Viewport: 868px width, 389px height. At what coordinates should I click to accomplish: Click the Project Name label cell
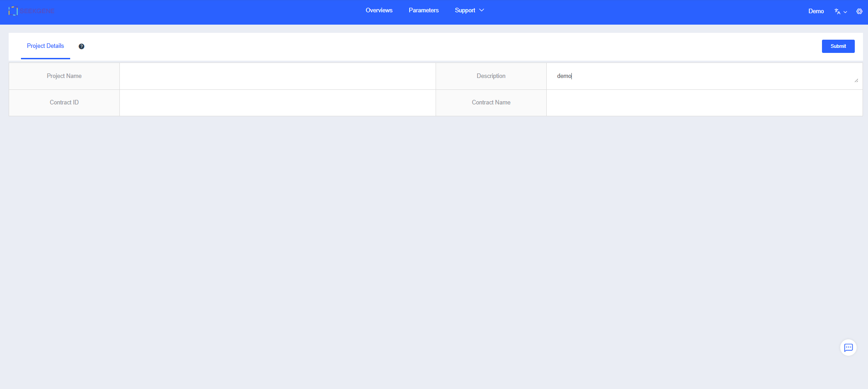(64, 76)
